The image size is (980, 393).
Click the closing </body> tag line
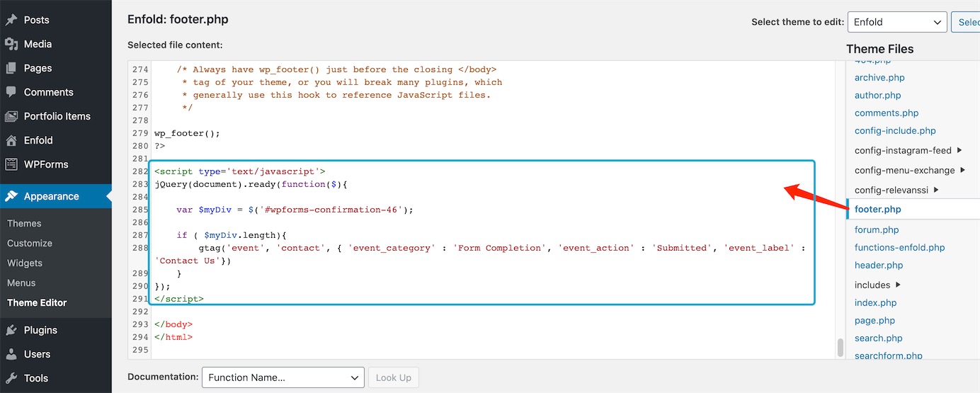point(173,324)
